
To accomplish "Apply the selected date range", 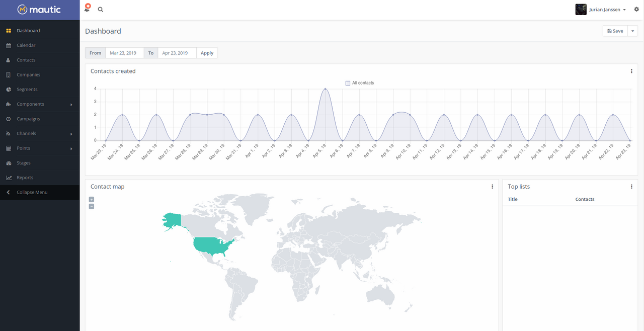I will tap(207, 53).
